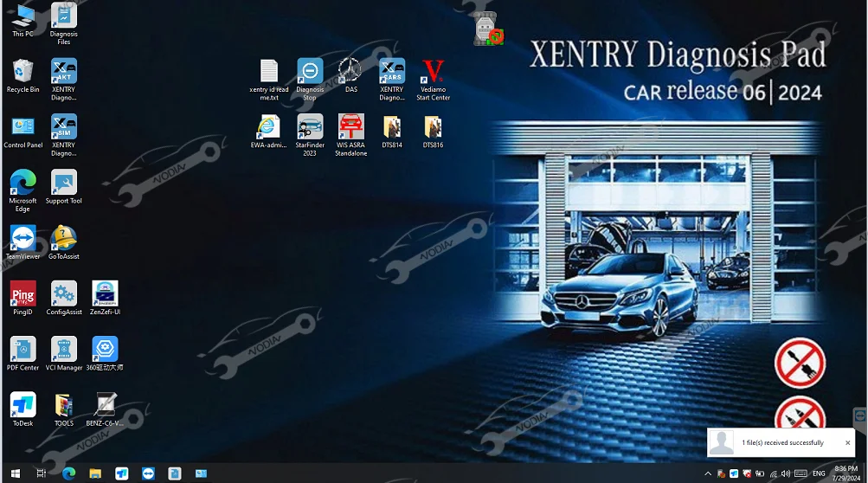Open WIS ASRA Standalone shortcut
The height and width of the screenshot is (483, 868).
(351, 136)
